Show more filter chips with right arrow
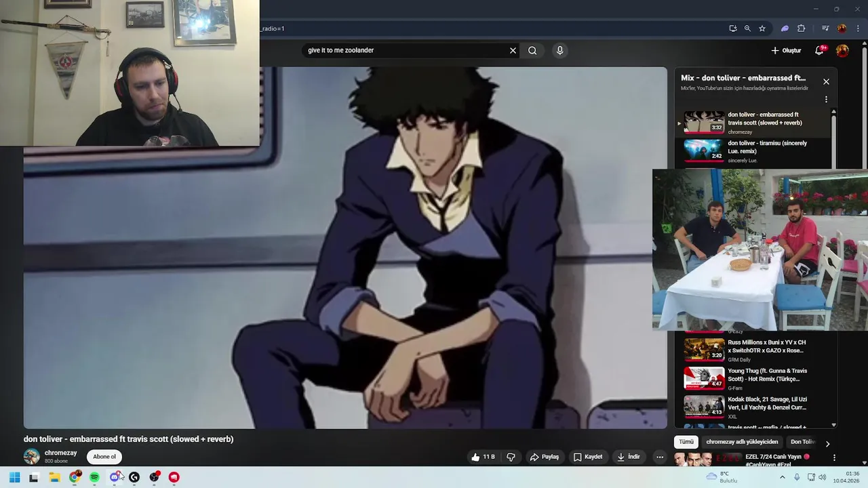The height and width of the screenshot is (488, 868). pyautogui.click(x=827, y=443)
